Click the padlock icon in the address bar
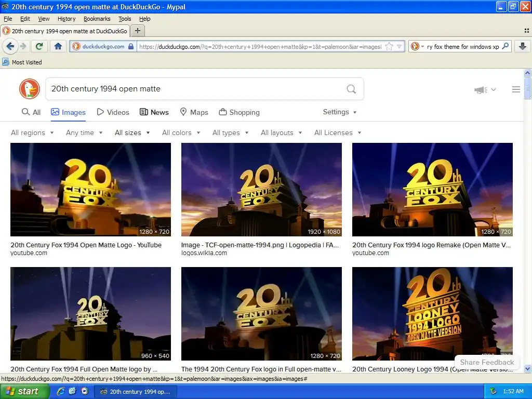This screenshot has width=532, height=399. 131,46
